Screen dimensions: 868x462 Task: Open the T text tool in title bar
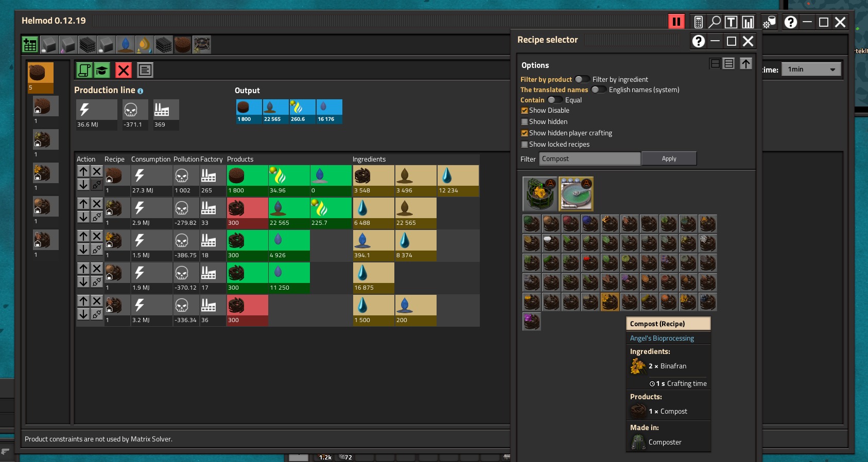[731, 22]
